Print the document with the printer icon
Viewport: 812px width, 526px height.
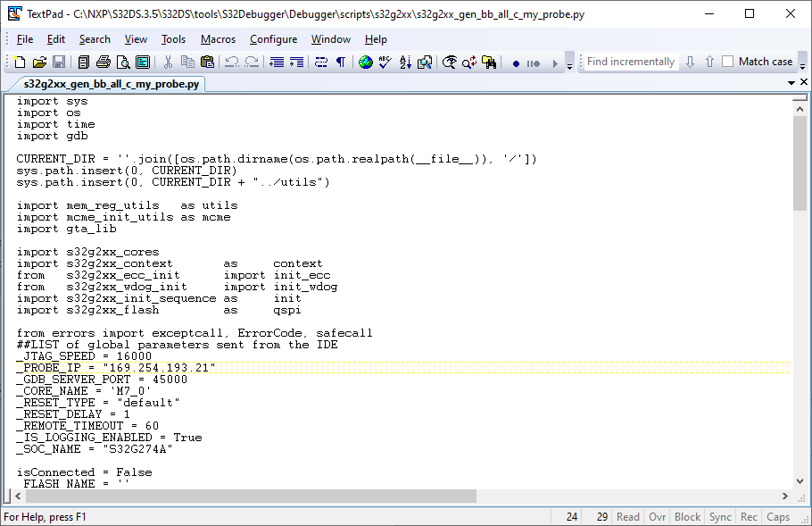(x=103, y=63)
